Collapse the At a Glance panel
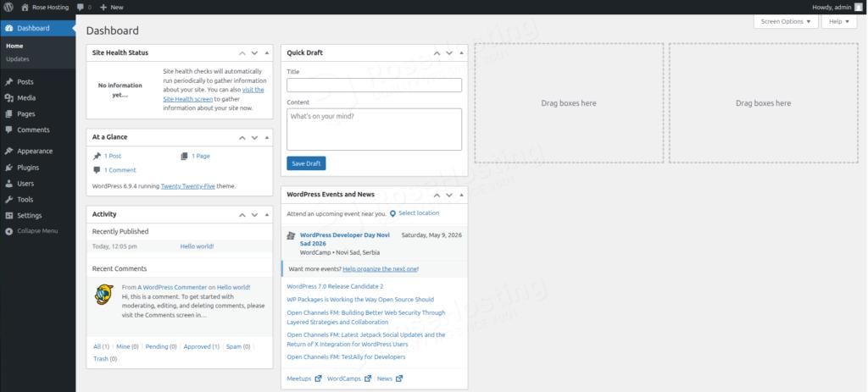The height and width of the screenshot is (392, 868). 267,138
